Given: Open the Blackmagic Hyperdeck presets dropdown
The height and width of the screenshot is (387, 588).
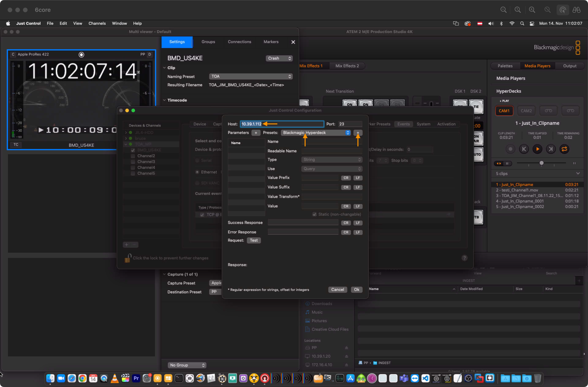Looking at the screenshot, I should click(316, 133).
